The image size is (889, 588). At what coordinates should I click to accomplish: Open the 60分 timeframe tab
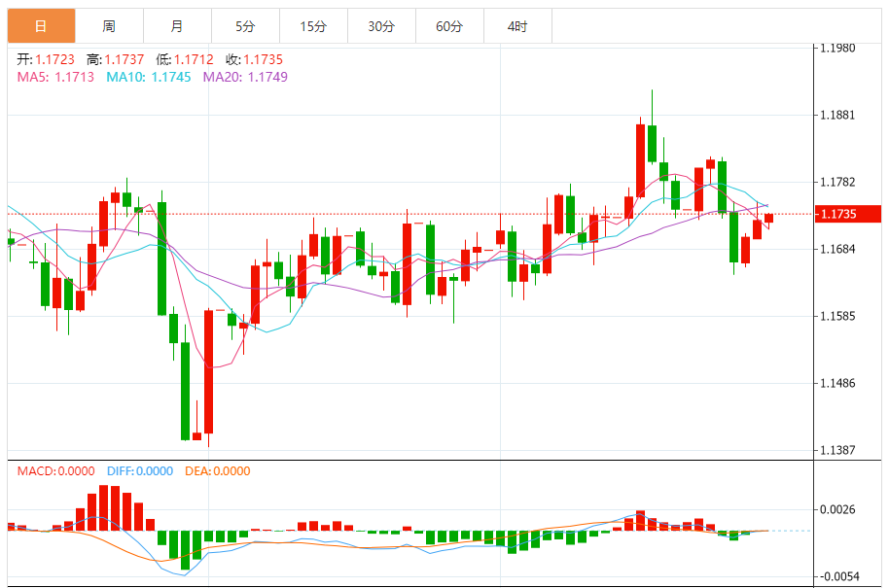coord(449,26)
